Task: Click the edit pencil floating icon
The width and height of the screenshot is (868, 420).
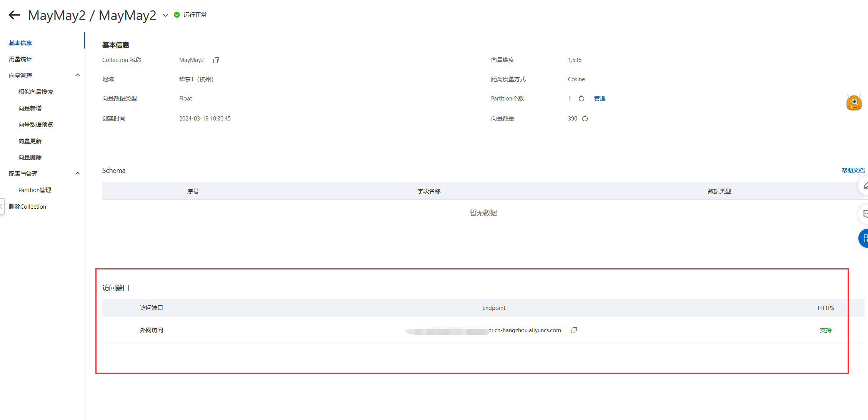Action: [864, 186]
